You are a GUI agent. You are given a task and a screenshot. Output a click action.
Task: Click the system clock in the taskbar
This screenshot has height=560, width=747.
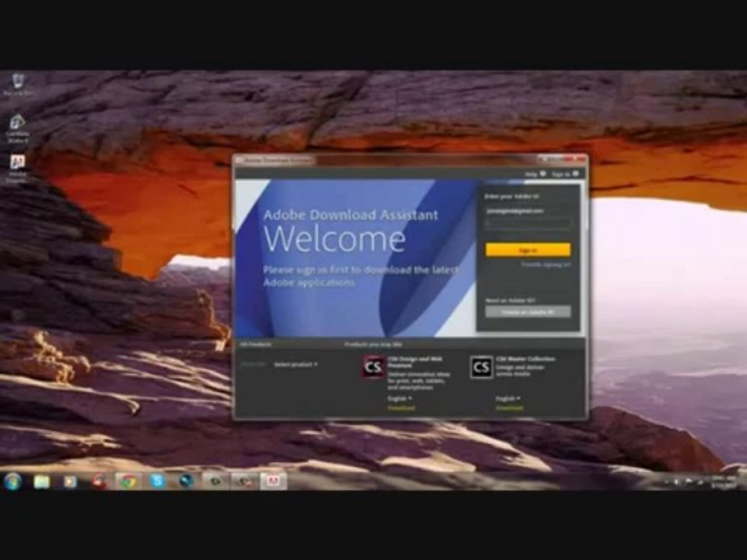(x=724, y=481)
